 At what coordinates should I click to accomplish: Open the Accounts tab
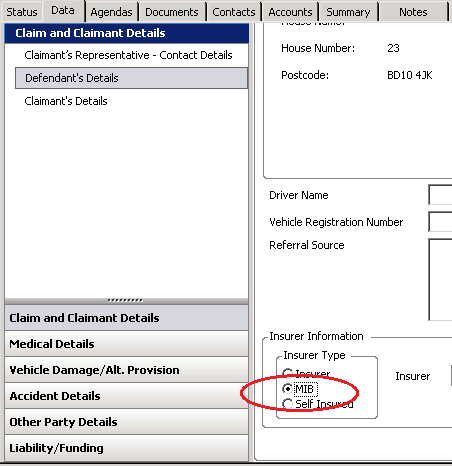(x=290, y=12)
